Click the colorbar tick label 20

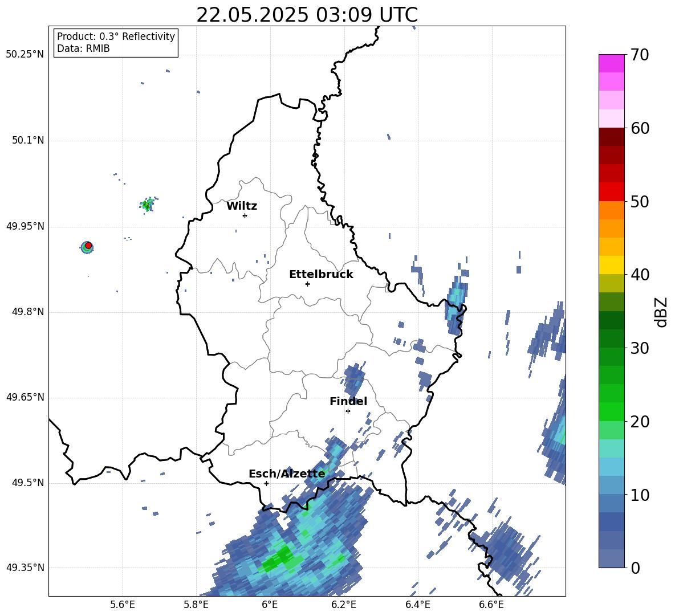point(640,422)
